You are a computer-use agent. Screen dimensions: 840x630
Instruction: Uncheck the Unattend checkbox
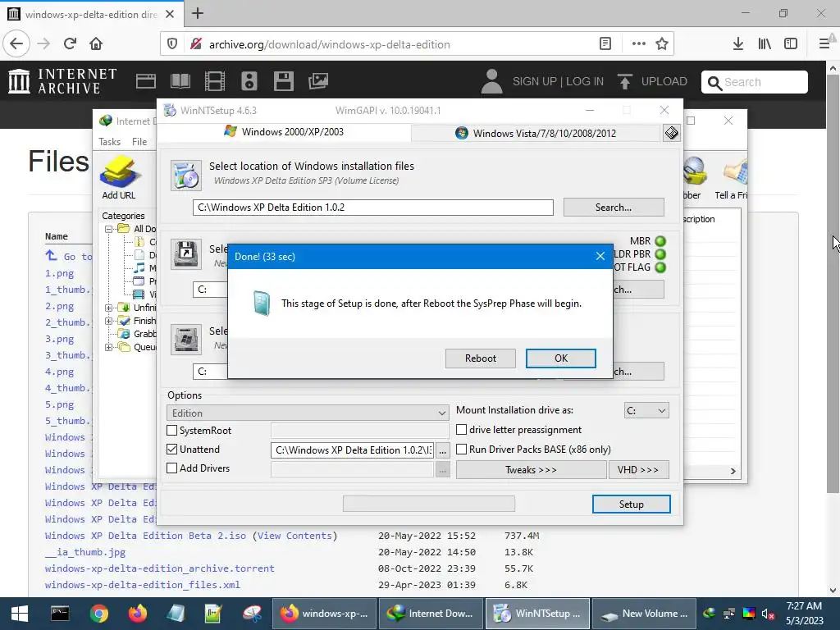point(172,449)
